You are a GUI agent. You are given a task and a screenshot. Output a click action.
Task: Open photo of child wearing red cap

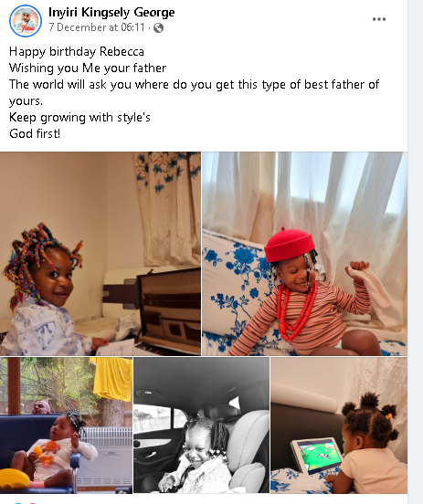tap(304, 254)
